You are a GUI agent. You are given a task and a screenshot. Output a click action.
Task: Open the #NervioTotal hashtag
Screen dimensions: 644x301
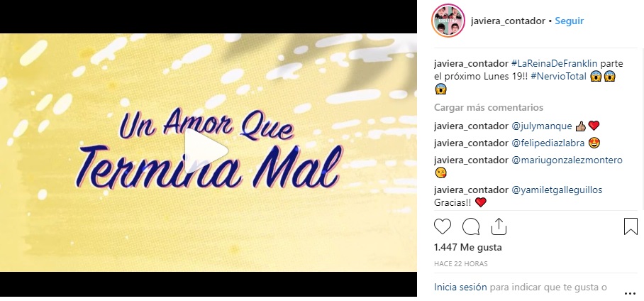coord(558,77)
